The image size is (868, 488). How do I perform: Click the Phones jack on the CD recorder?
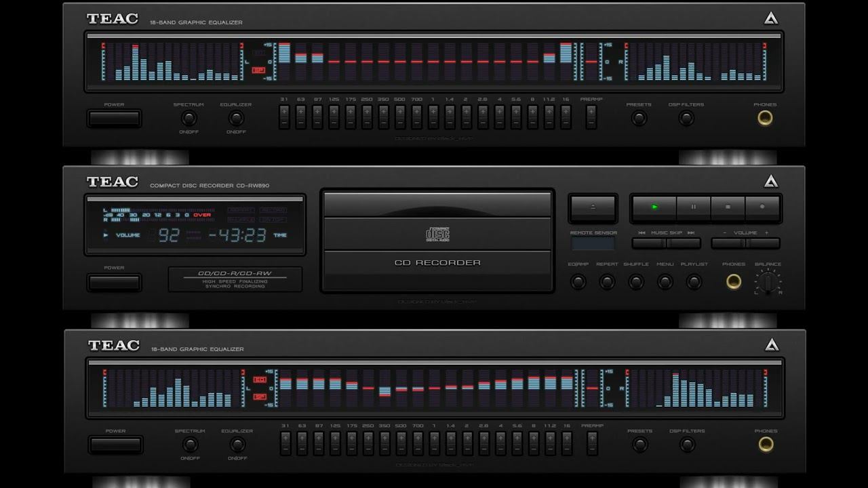pyautogui.click(x=734, y=281)
